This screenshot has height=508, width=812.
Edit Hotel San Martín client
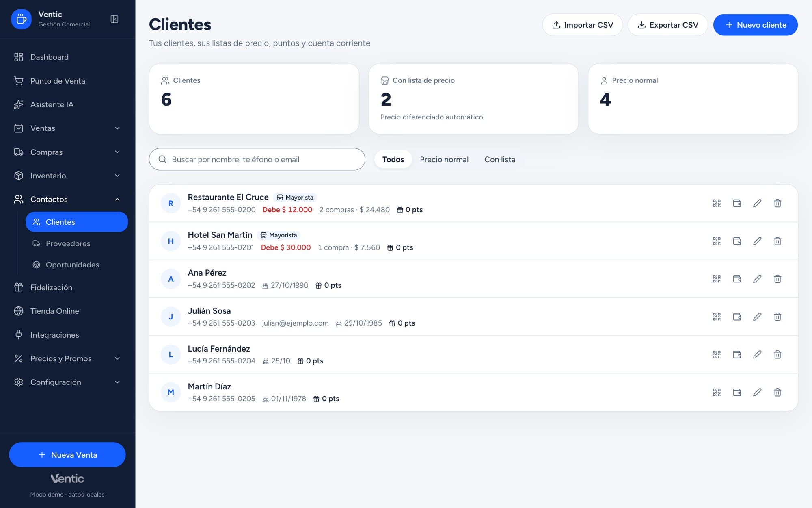coord(757,241)
